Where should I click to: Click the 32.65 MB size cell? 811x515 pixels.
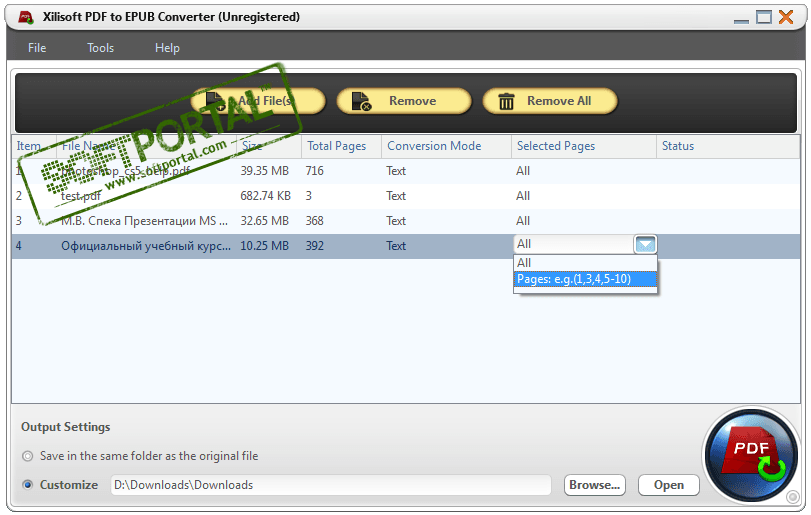point(265,221)
